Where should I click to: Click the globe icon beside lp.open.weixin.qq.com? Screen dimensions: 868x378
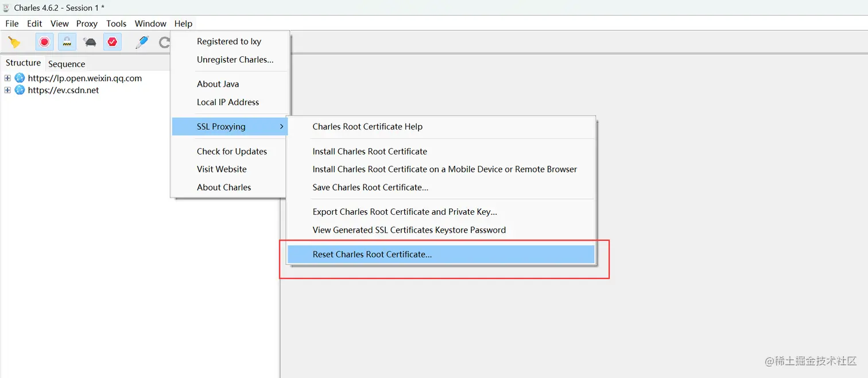pyautogui.click(x=20, y=78)
